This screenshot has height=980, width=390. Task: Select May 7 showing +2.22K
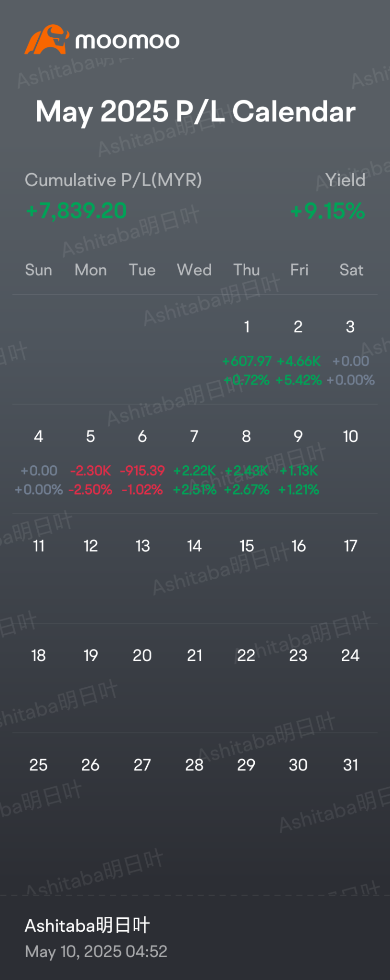(195, 462)
